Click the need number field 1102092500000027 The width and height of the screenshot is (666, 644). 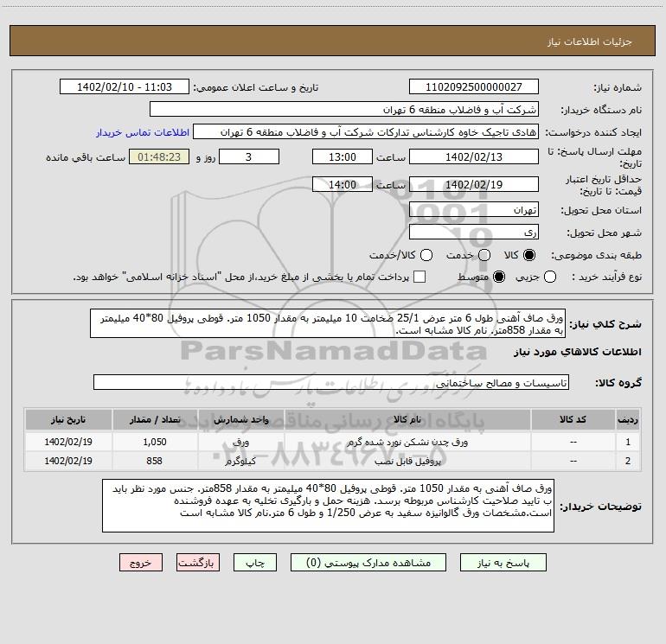click(474, 87)
